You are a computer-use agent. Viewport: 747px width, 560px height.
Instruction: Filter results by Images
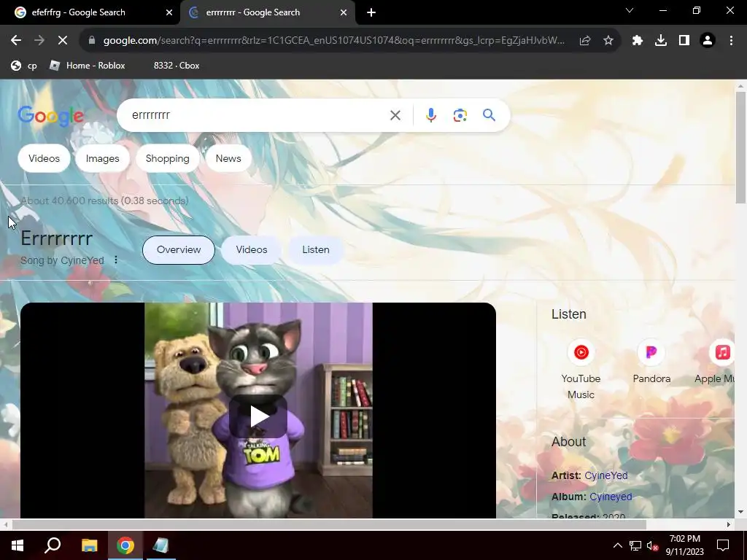pyautogui.click(x=102, y=158)
